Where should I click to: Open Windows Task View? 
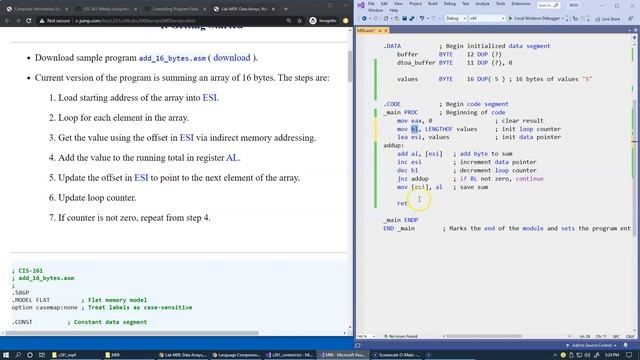click(42, 355)
